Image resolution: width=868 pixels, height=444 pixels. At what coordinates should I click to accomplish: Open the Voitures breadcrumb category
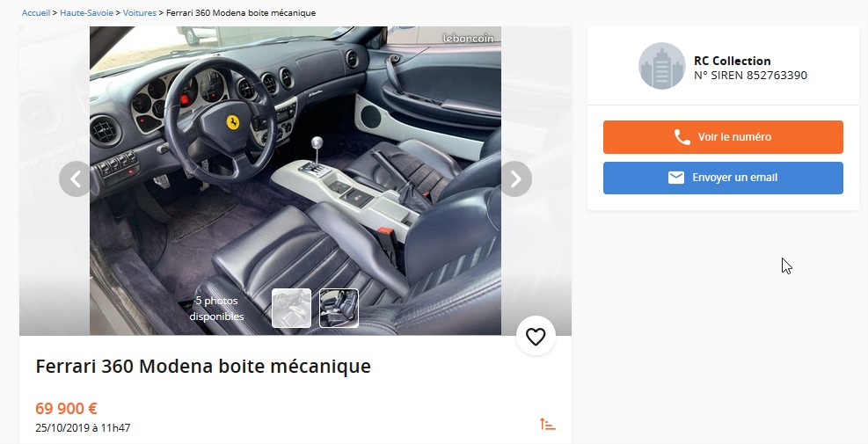(140, 12)
